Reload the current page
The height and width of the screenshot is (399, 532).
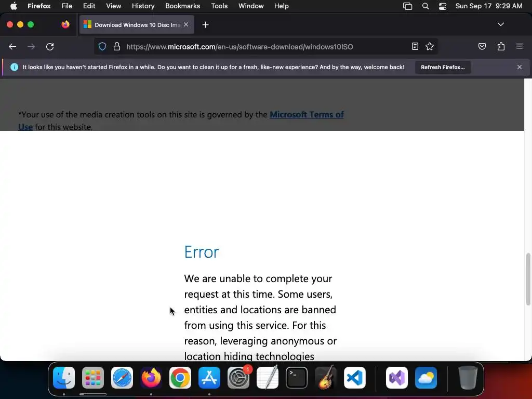(50, 46)
